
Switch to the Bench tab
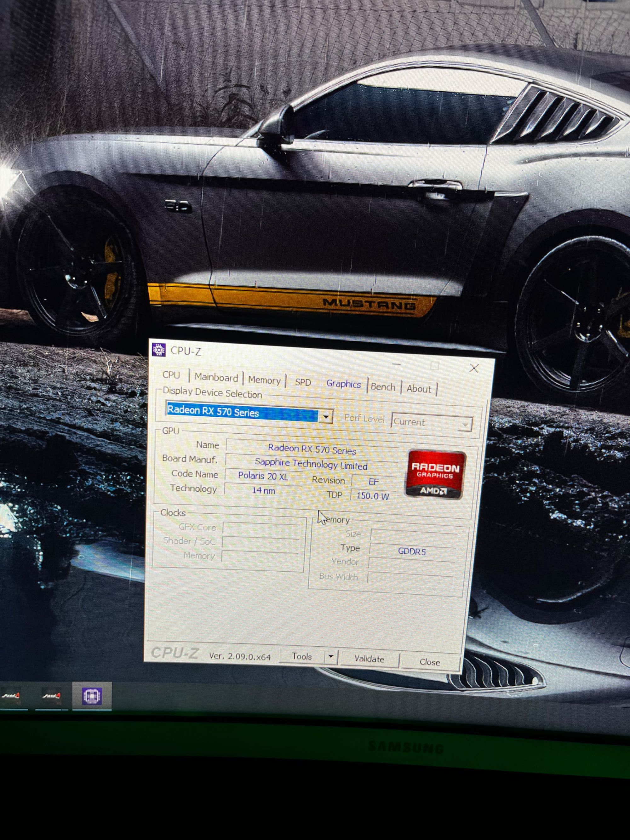pyautogui.click(x=383, y=387)
